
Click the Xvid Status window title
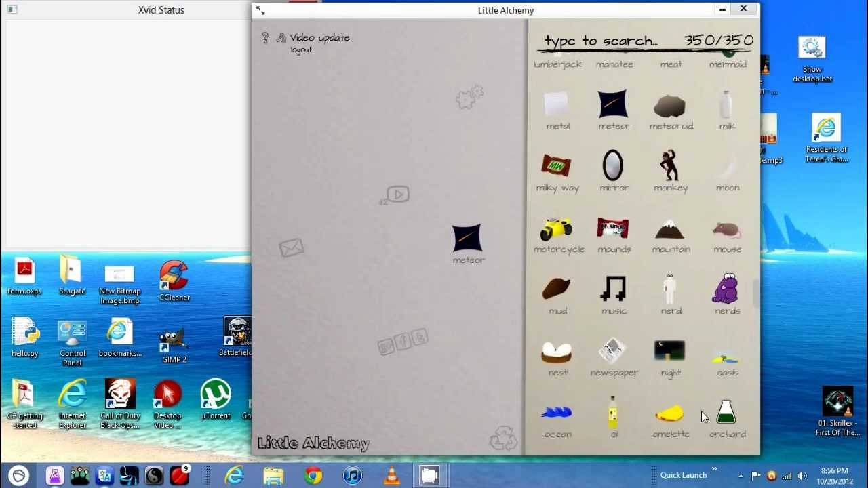(x=161, y=10)
